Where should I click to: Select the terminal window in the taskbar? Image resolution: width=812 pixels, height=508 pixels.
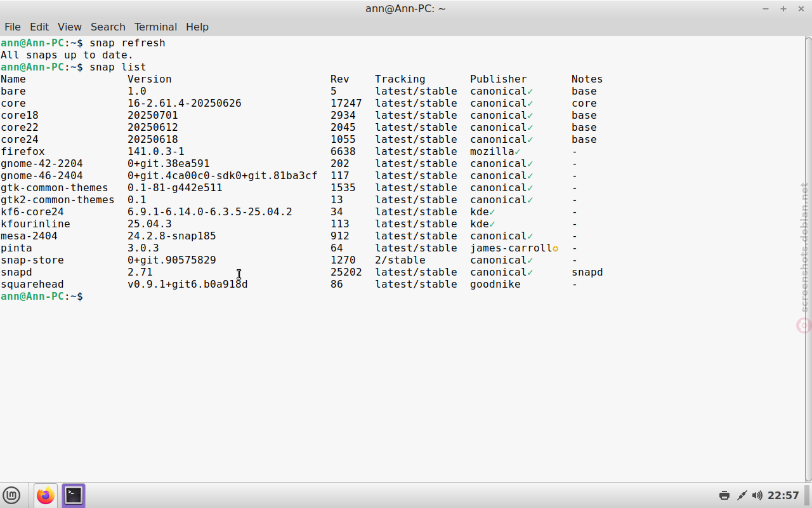(x=74, y=495)
